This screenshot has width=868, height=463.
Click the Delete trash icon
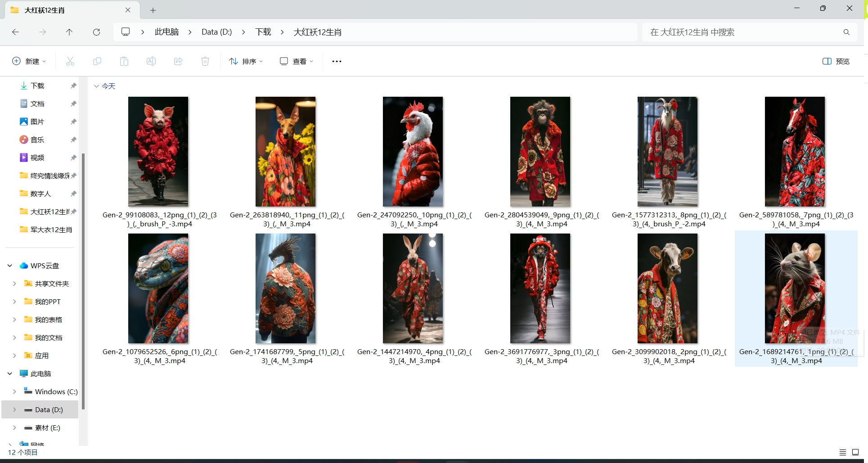(x=205, y=61)
